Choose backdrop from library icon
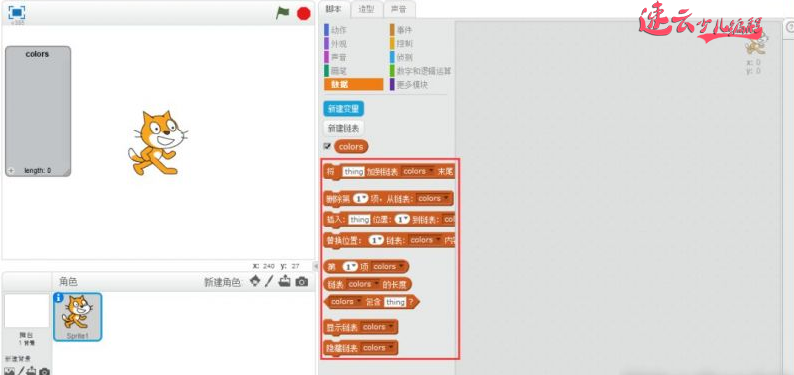Viewport: 794px width, 375px height. click(x=10, y=371)
